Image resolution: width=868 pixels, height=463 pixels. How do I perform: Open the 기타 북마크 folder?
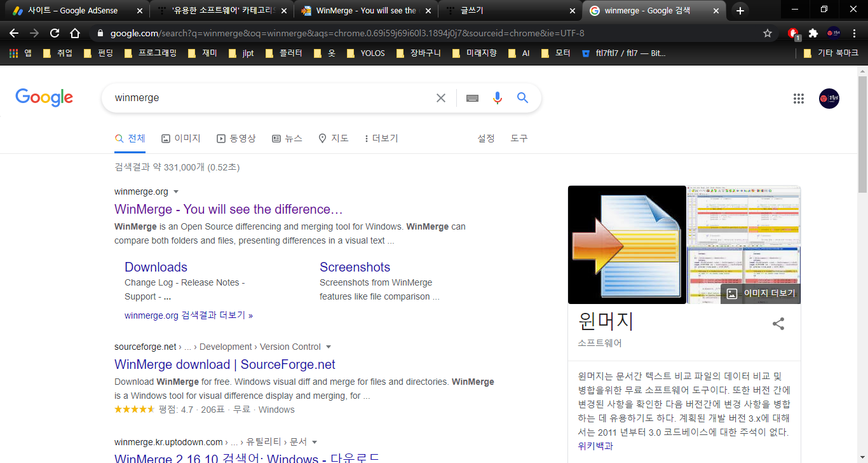[832, 53]
